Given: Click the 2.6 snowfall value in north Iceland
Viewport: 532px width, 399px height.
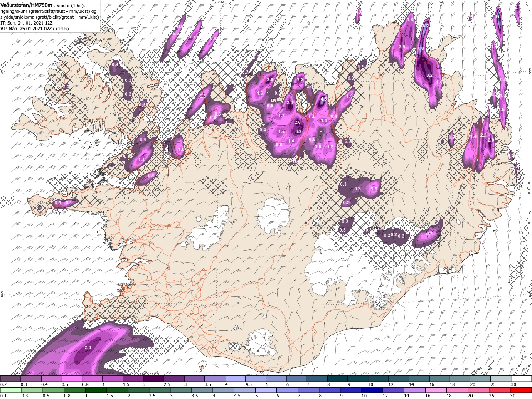Looking at the screenshot, I should [x=298, y=122].
